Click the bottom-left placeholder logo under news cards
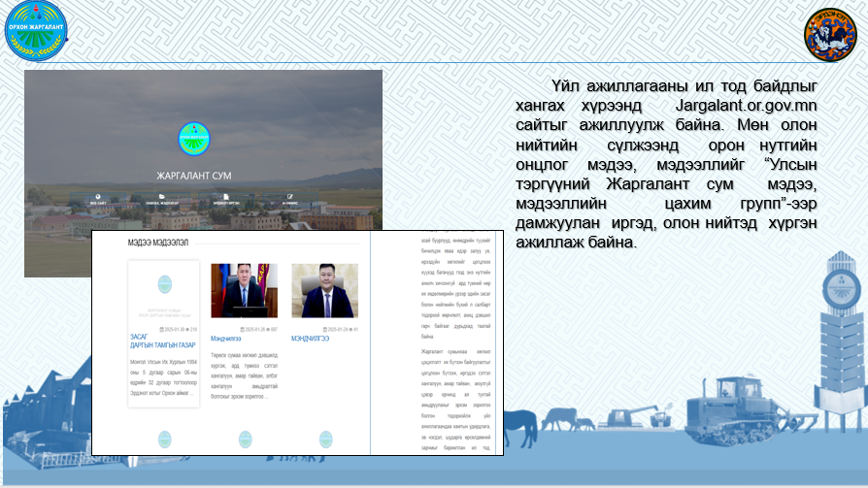 [163, 439]
